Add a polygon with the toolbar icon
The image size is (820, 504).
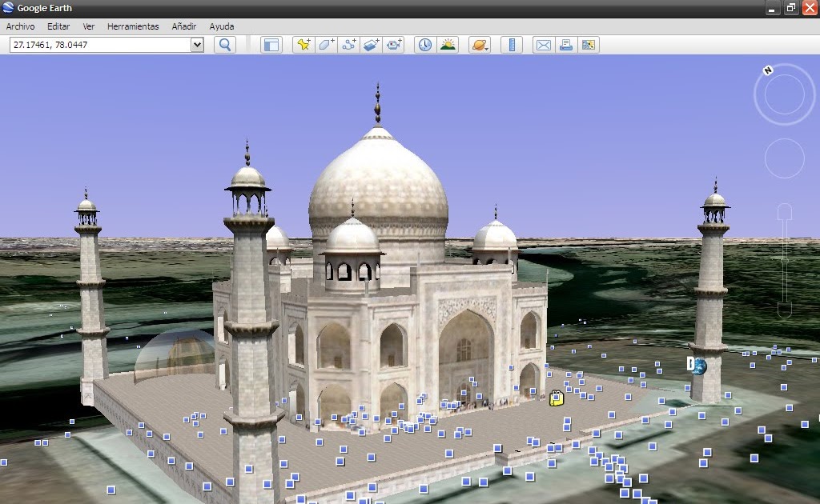click(x=327, y=45)
